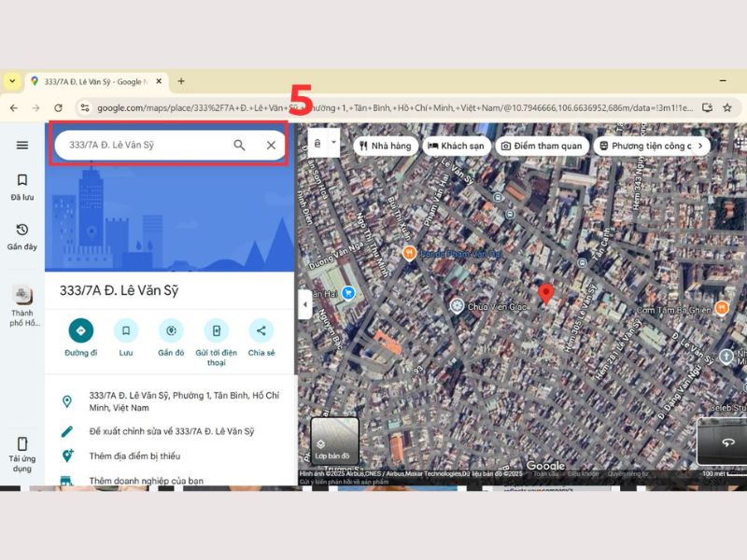
Task: Click the orange restaurant marker near Phạm Văn Hai
Action: click(x=409, y=253)
